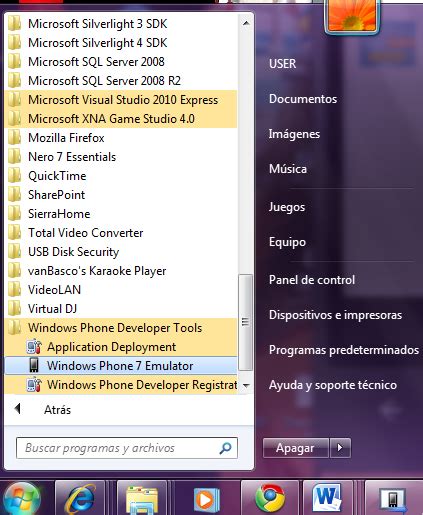This screenshot has height=515, width=423.
Task: Click the scrollbar up arrow in programs list
Action: (x=246, y=23)
